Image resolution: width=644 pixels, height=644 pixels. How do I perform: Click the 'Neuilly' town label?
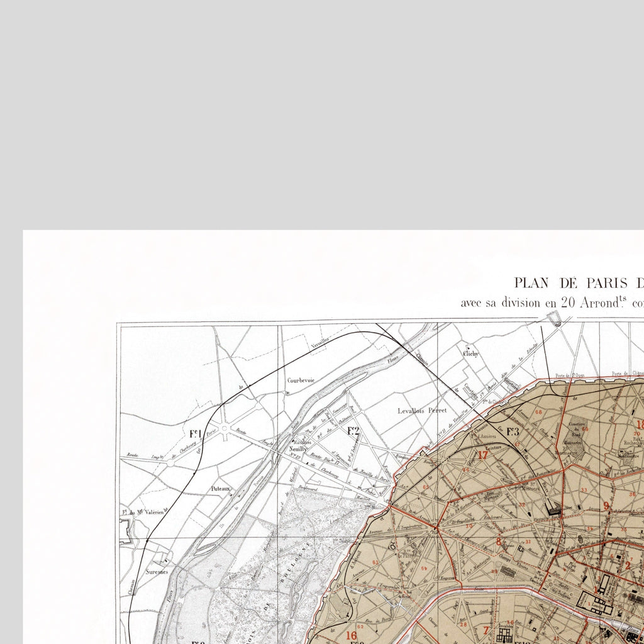point(297,449)
